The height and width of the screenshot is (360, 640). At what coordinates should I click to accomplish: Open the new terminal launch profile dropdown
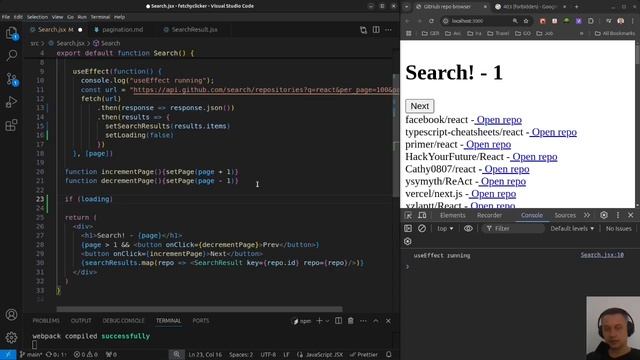pyautogui.click(x=327, y=321)
